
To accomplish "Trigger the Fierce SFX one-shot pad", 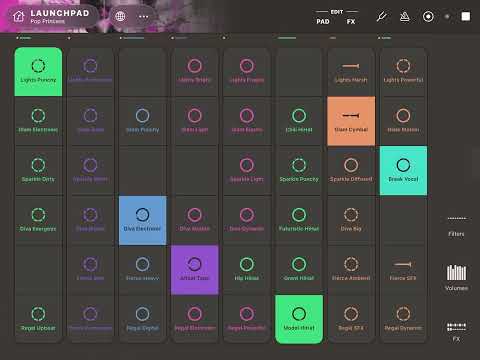I will (403, 270).
